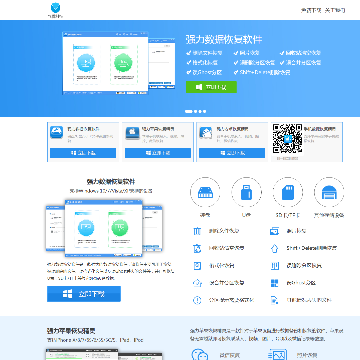Image resolution: width=360 pixels, height=360 pixels.
Task: Click the upward arrow Shift+Delete icon
Action: pyautogui.click(x=274, y=248)
